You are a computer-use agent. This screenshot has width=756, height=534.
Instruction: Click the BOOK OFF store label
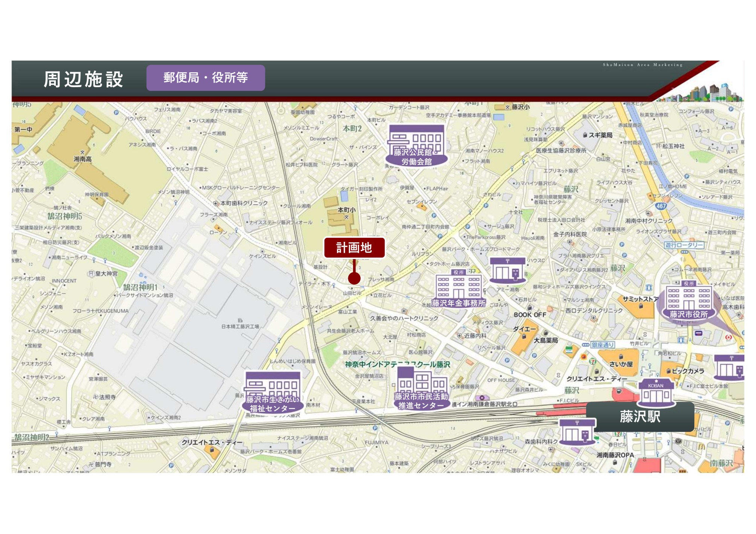pyautogui.click(x=530, y=315)
